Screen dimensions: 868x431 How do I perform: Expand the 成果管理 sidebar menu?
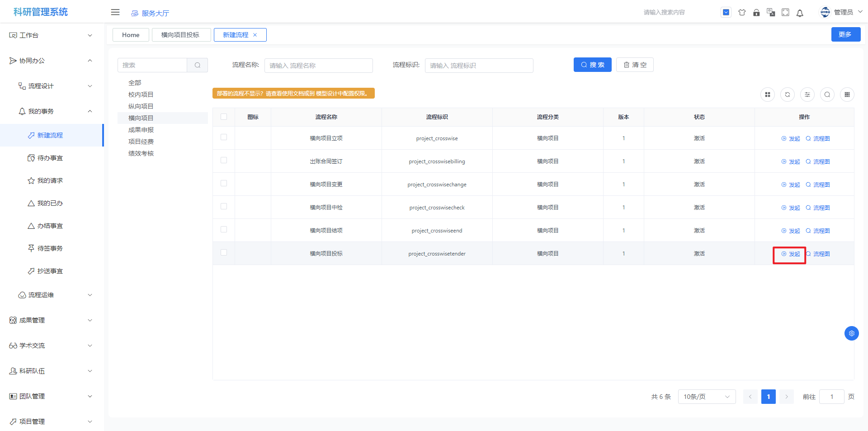[51, 320]
